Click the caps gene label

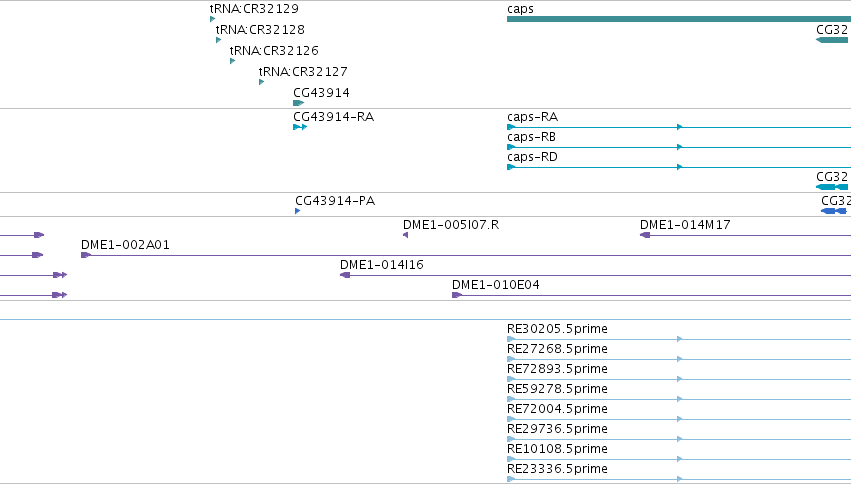(x=520, y=9)
